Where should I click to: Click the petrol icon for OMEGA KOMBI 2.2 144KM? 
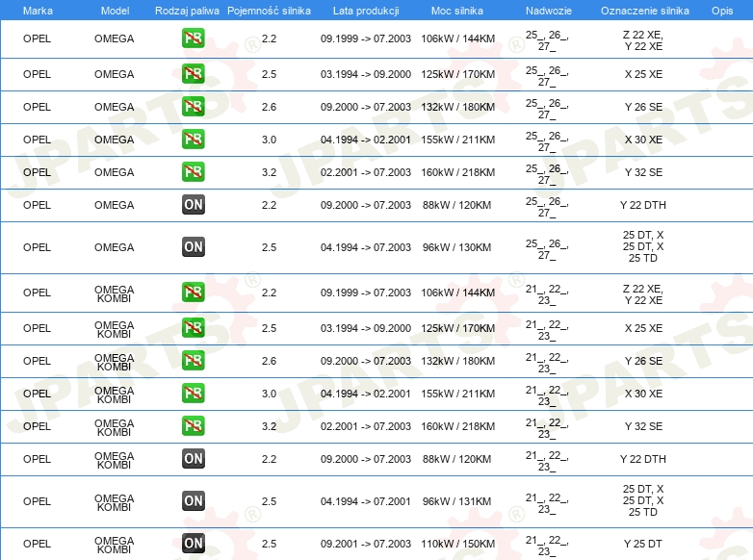pyautogui.click(x=193, y=293)
